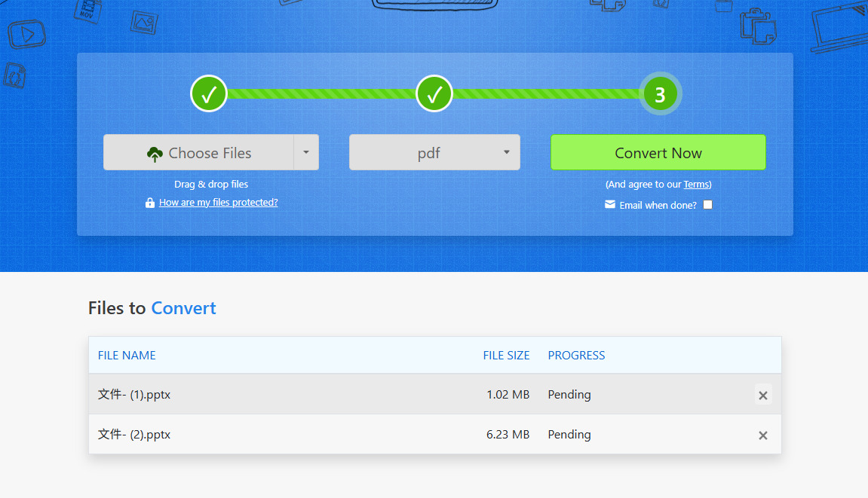This screenshot has height=498, width=868.
Task: Click the 1.02 MB file size cell
Action: (x=508, y=395)
